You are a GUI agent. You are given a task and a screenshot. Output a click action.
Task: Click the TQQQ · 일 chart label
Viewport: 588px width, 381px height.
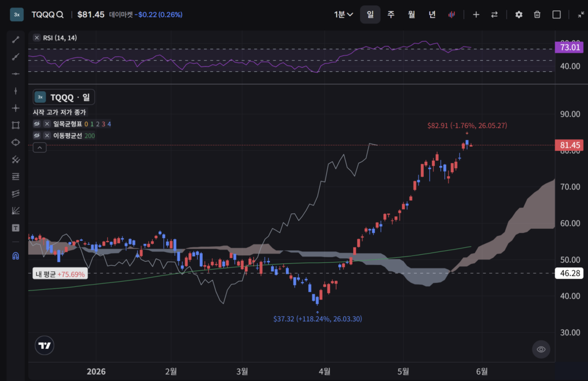coord(64,98)
